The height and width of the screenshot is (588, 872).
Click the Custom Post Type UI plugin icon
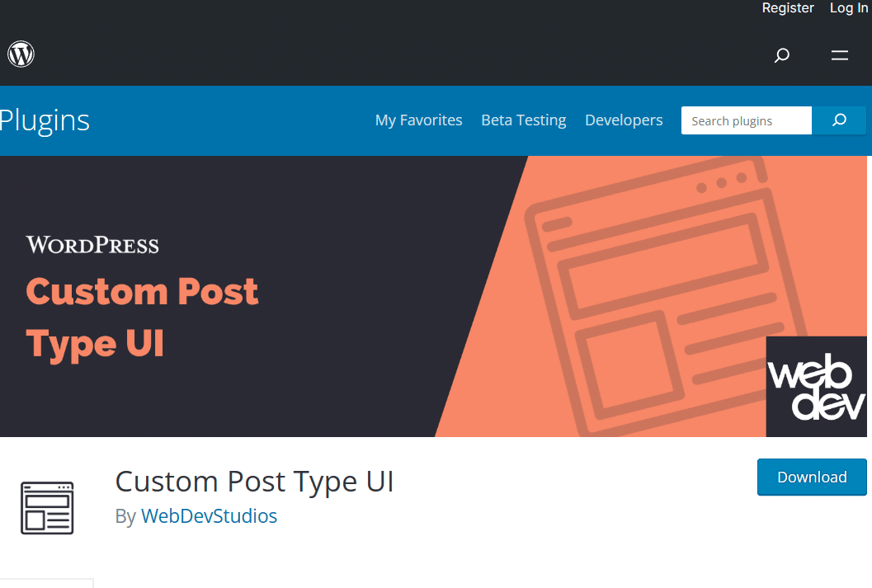tap(47, 508)
